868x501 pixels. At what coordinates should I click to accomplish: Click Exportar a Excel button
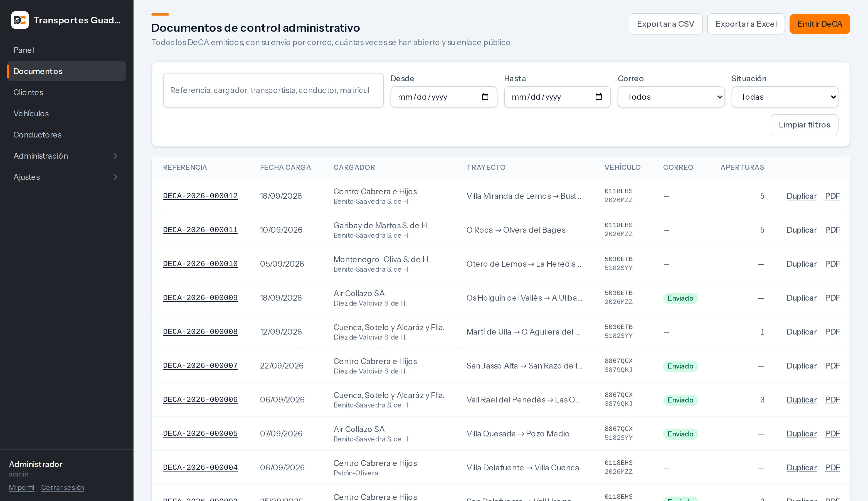[746, 24]
